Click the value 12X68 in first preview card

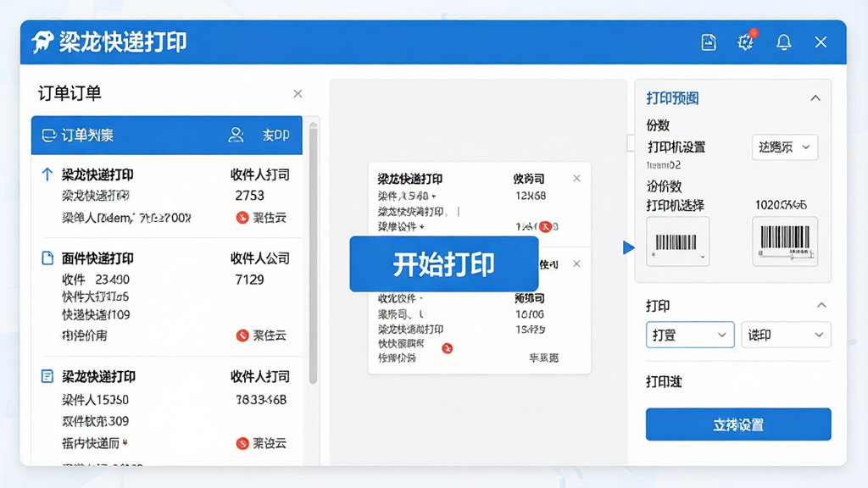coord(531,196)
